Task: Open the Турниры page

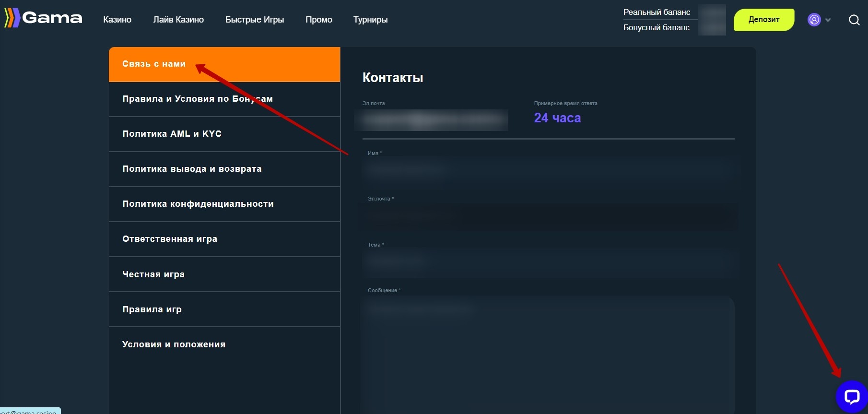Action: 370,20
